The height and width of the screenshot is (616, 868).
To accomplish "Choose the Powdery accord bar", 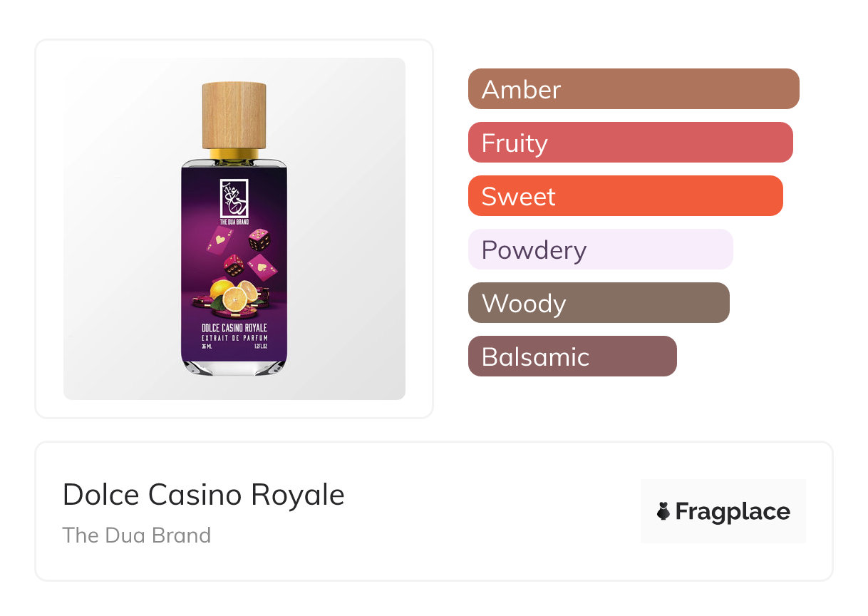I will (x=600, y=250).
